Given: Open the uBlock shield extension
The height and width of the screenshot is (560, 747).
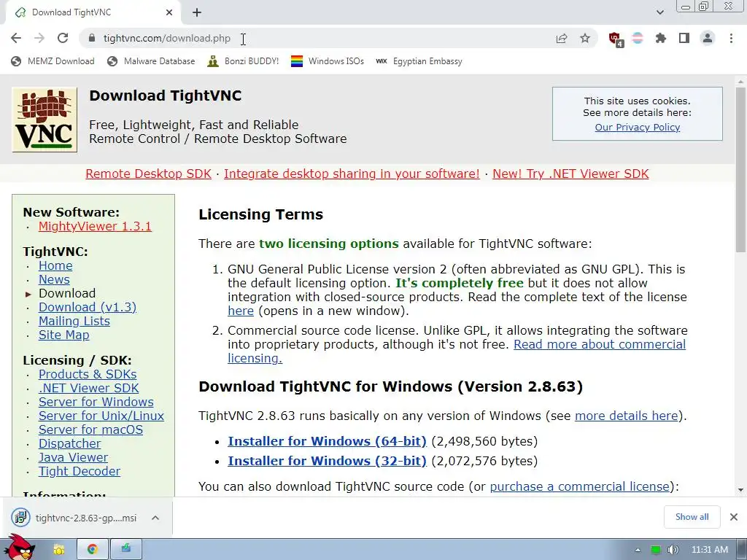Looking at the screenshot, I should tap(615, 39).
